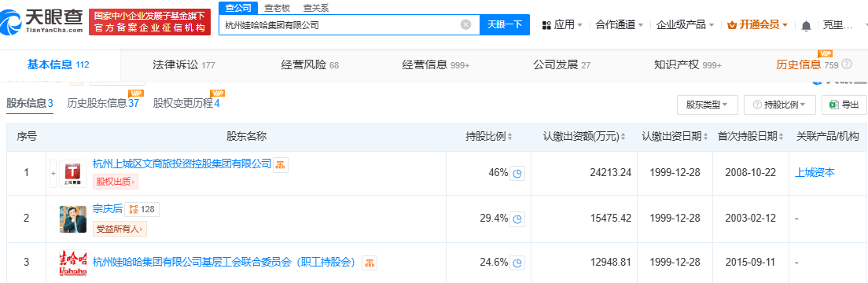Show pie chart icon next to 24.6%
This screenshot has width=868, height=283.
click(x=517, y=263)
